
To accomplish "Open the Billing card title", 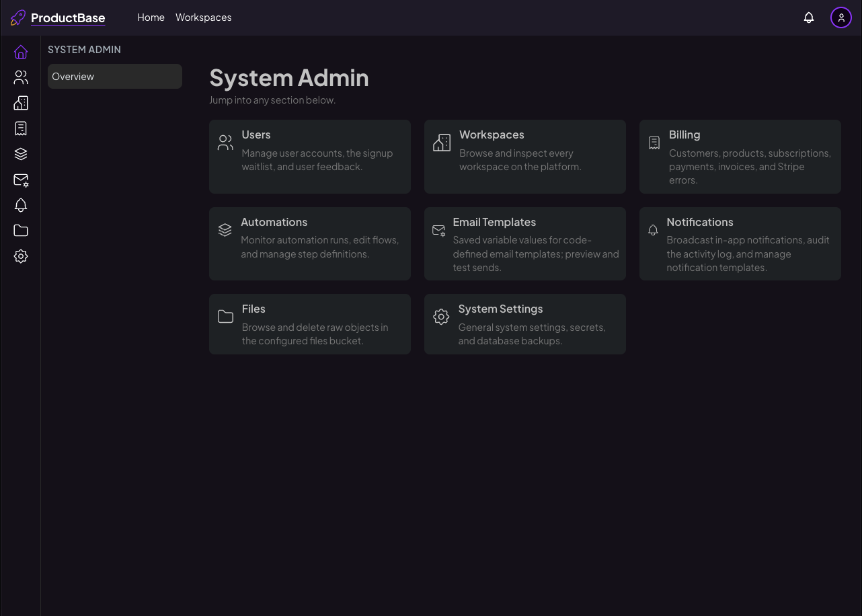I will (684, 134).
